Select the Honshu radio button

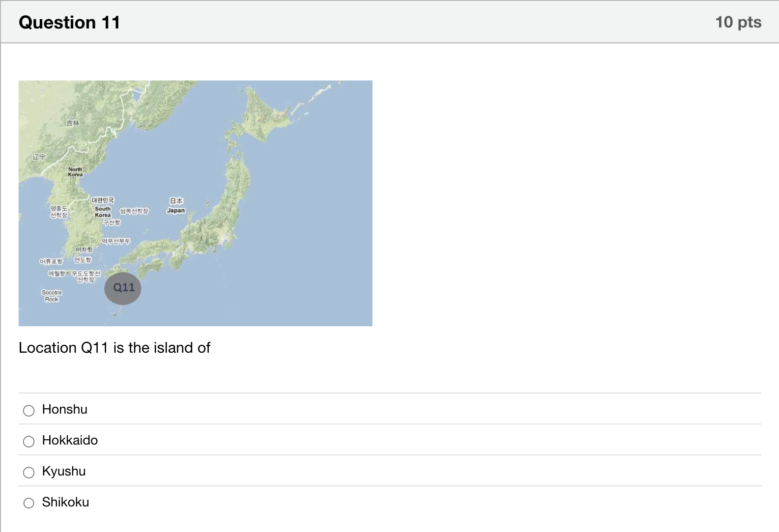29,410
